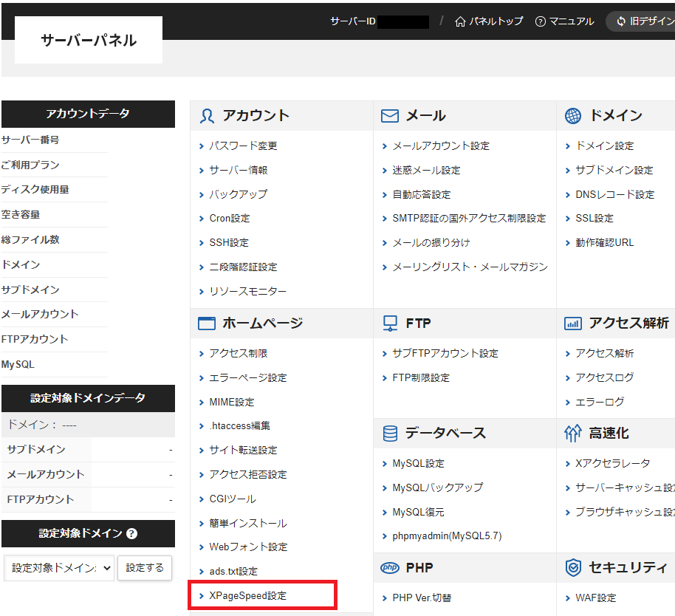Click the 高速化 section icon

point(574,434)
